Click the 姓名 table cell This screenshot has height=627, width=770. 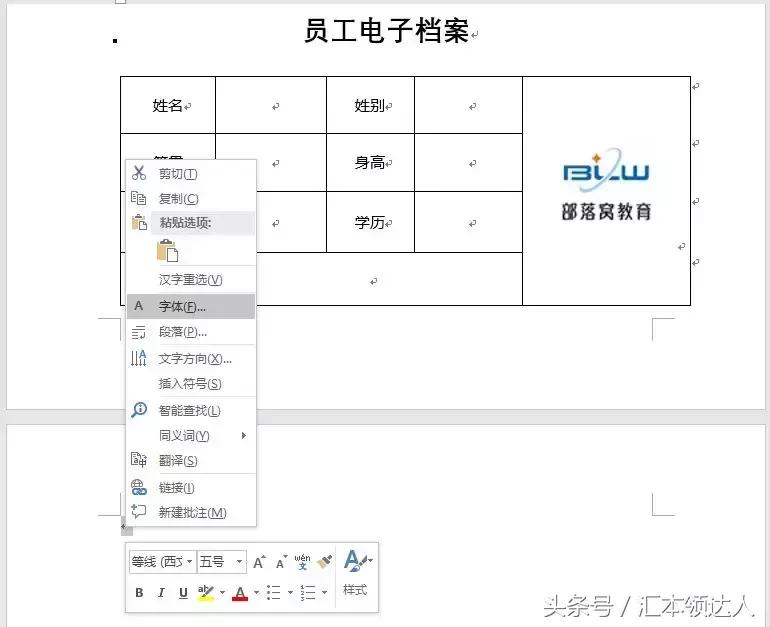tap(167, 105)
